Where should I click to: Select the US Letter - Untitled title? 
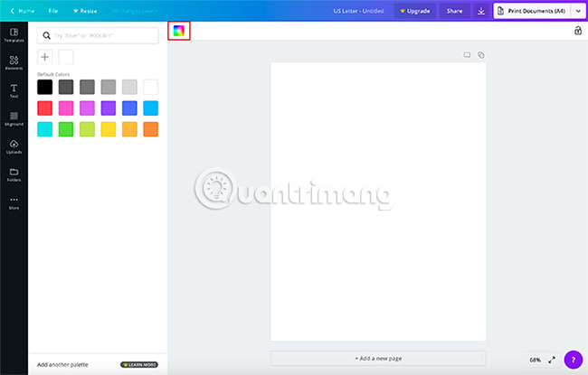(358, 11)
